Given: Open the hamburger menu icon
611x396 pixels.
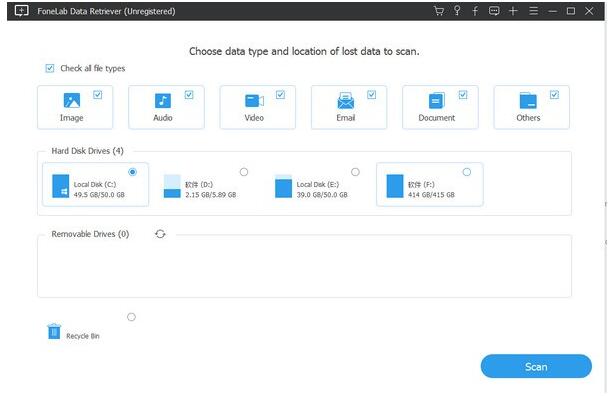Looking at the screenshot, I should coord(533,11).
